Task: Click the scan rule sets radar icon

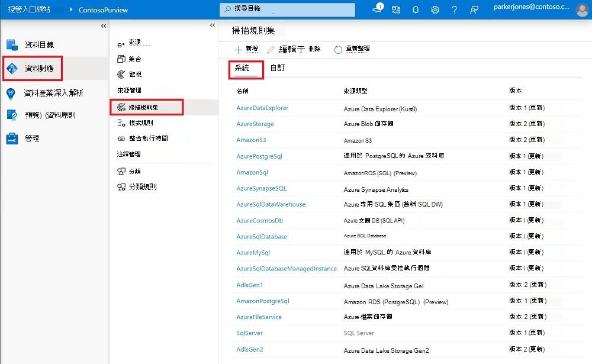Action: 121,107
